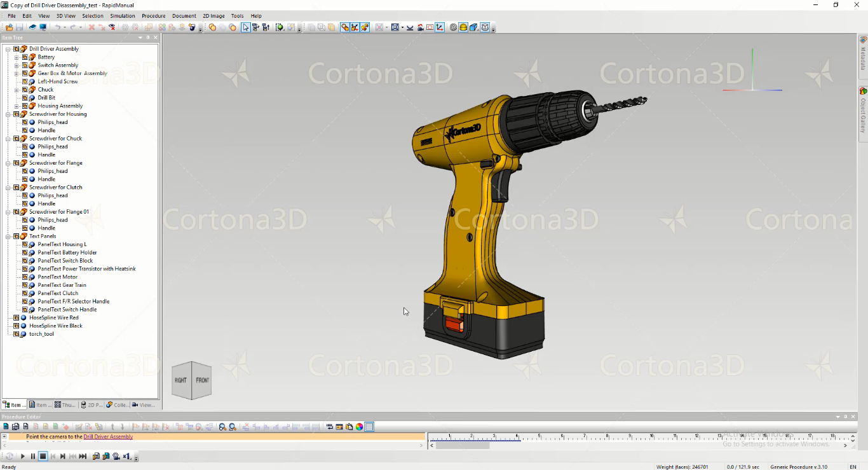Click the timeline horizontal scrollbar thumb
The image size is (868, 470).
pyautogui.click(x=462, y=445)
